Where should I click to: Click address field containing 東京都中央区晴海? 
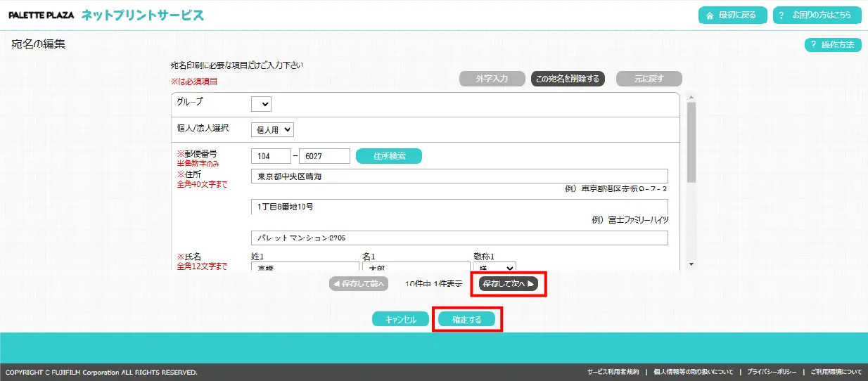tap(459, 176)
